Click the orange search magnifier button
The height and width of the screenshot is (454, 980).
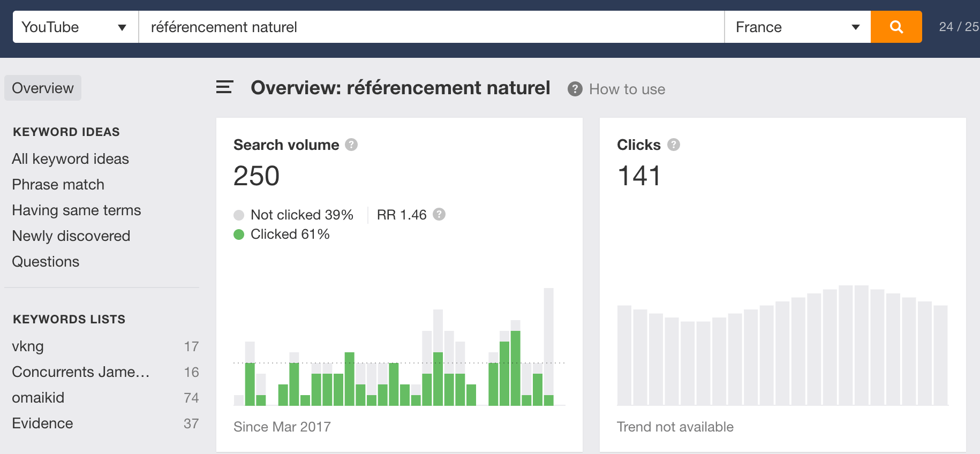(896, 27)
